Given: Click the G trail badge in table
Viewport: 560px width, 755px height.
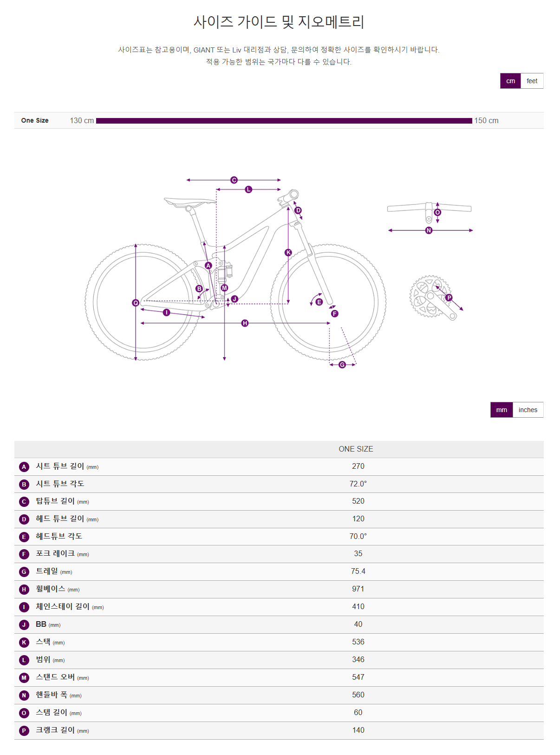Looking at the screenshot, I should click(24, 572).
